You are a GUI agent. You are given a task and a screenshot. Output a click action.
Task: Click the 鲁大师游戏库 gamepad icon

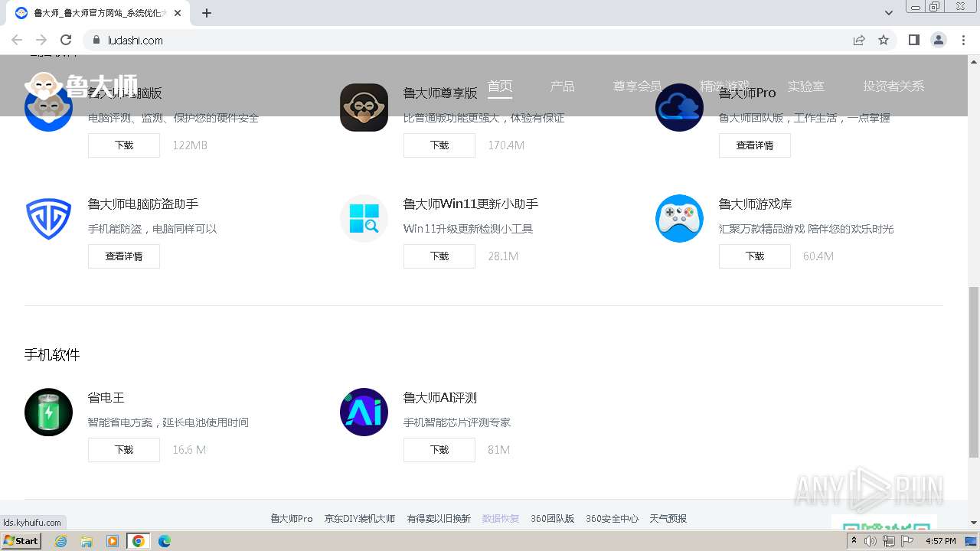679,219
